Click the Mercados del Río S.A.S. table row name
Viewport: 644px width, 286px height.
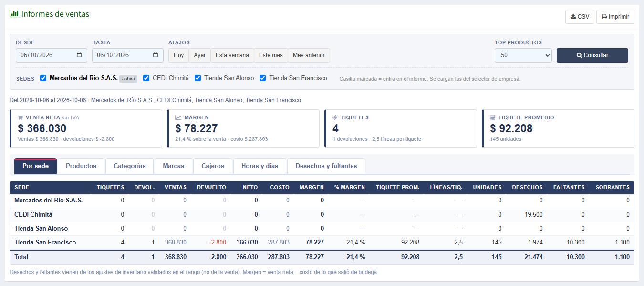click(49, 201)
